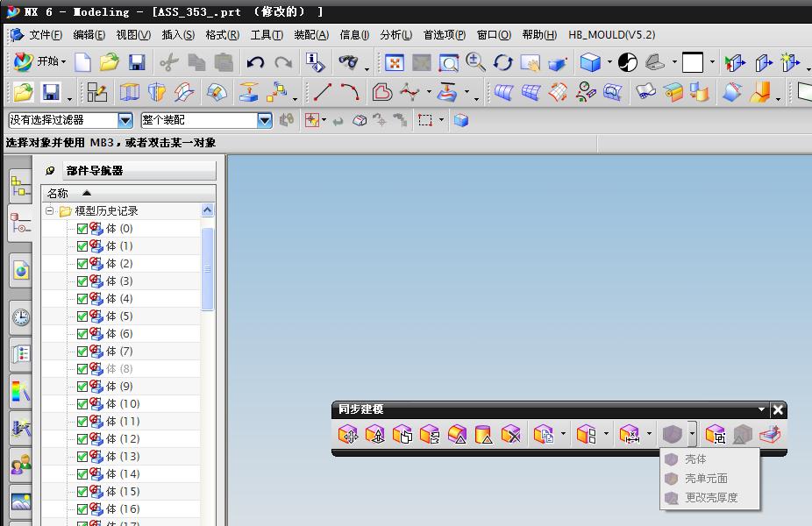Open the 文件(F) menu
Screen dimensions: 812x526
[46, 35]
